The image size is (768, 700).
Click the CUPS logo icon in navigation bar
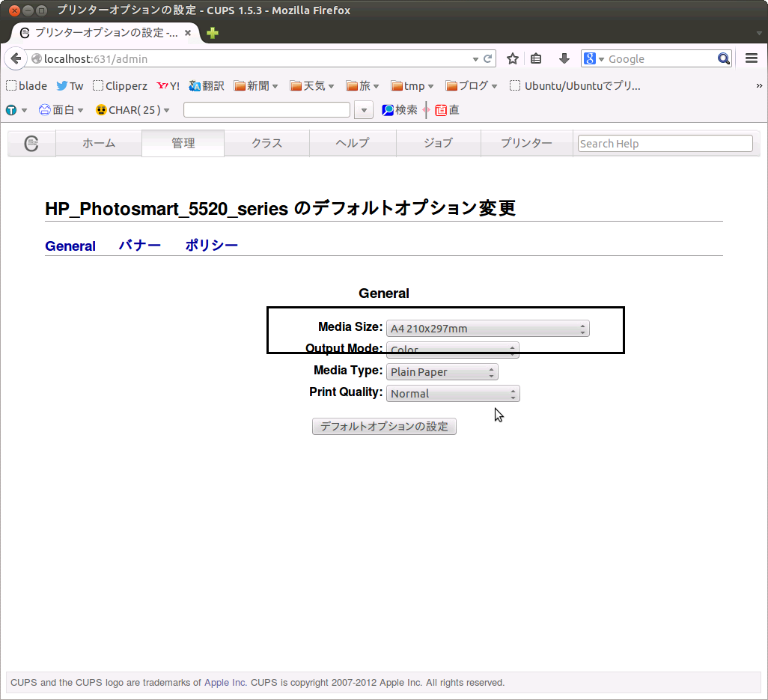click(31, 144)
